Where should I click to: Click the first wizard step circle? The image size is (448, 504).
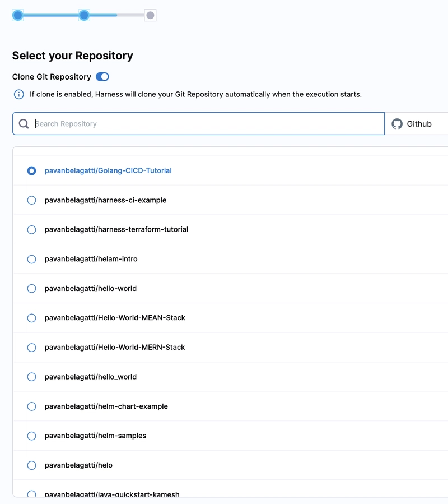(18, 15)
